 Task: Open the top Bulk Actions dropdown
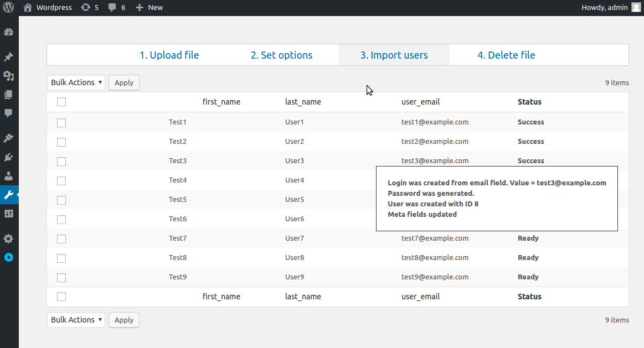coord(76,82)
